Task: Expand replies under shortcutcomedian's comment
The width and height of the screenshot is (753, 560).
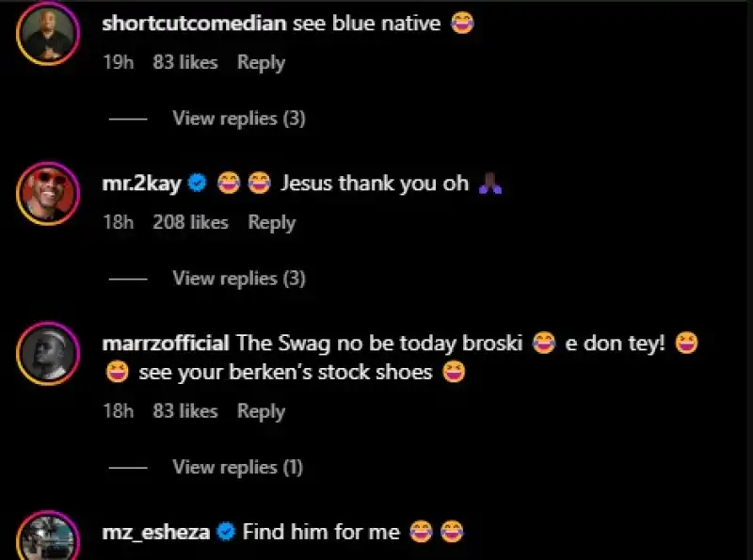Action: click(x=238, y=119)
